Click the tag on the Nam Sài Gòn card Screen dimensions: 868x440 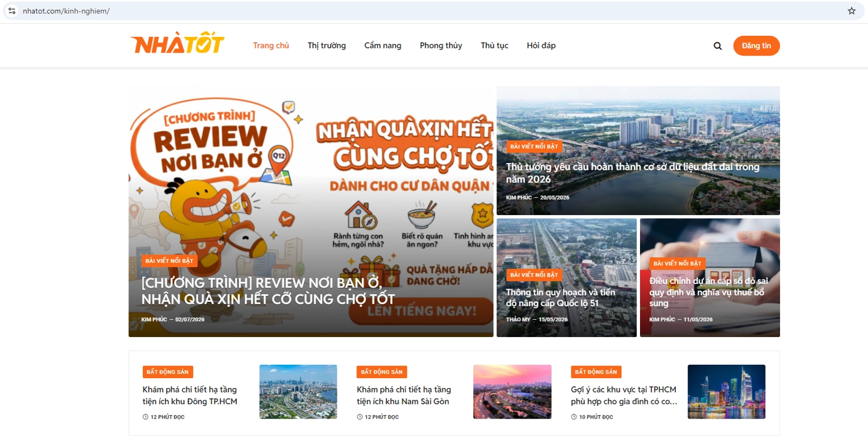[x=382, y=372]
